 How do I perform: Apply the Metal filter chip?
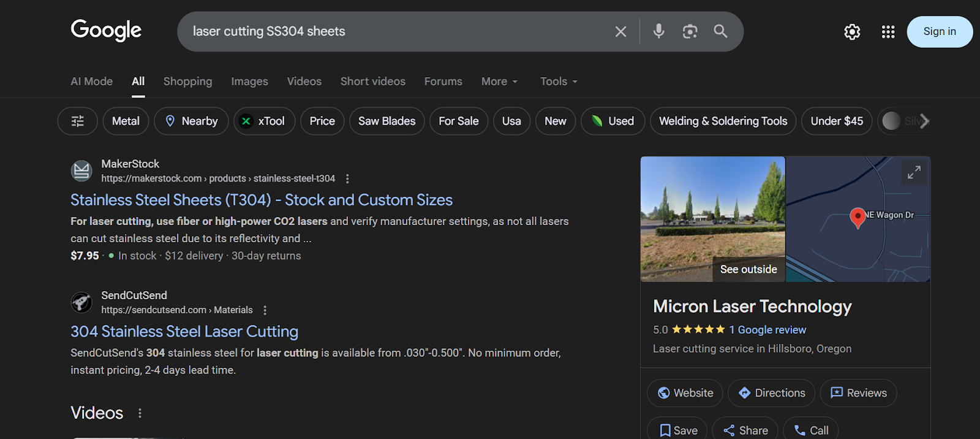(126, 121)
